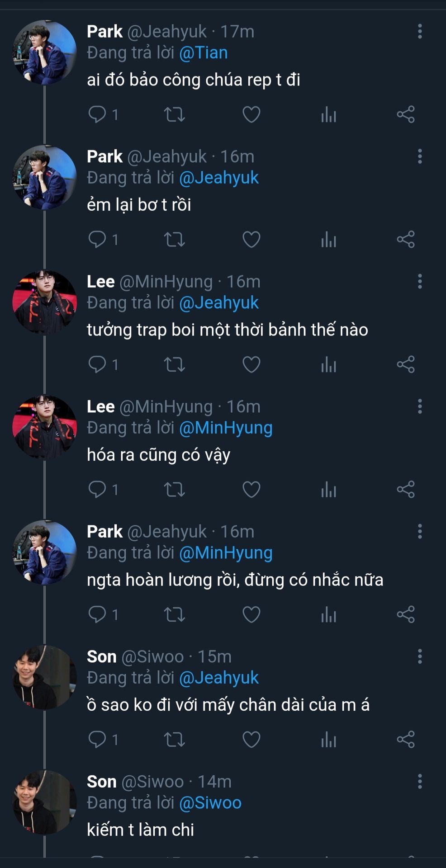This screenshot has width=446, height=868.
Task: Retweet Park's "ẻm lại bơ t rồi" tweet
Action: coord(174,240)
